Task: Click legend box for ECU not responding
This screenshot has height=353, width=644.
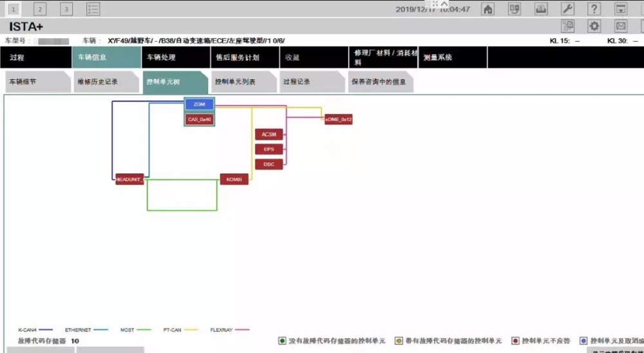Action: click(516, 341)
